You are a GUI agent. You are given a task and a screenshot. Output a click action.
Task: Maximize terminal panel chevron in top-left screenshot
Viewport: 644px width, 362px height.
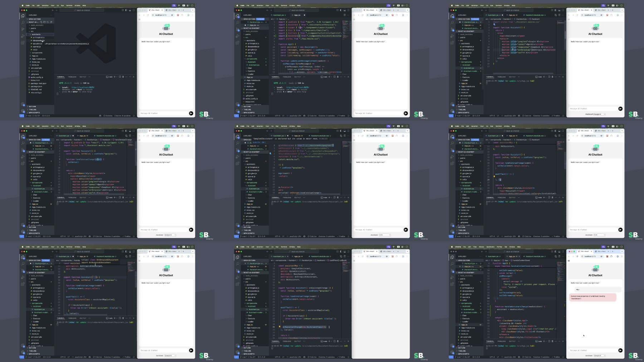pyautogui.click(x=130, y=77)
